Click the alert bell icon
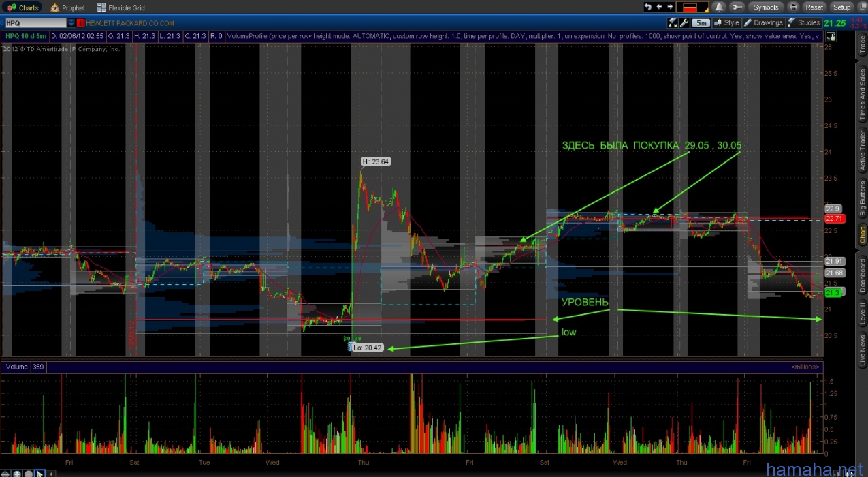 (719, 7)
